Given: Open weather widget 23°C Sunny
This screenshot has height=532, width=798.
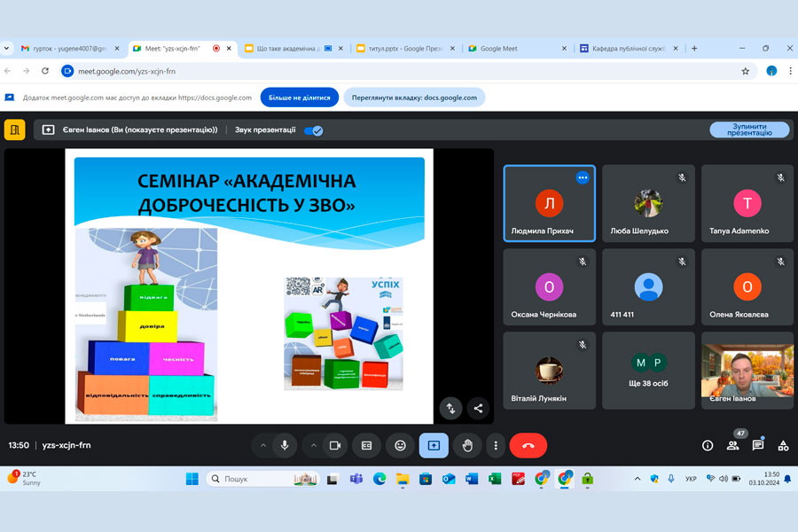Looking at the screenshot, I should tap(25, 478).
